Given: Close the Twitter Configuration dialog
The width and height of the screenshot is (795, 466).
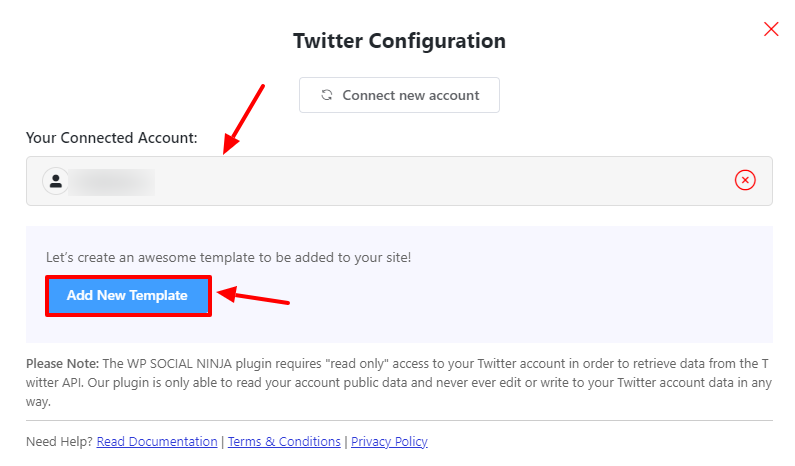Looking at the screenshot, I should pyautogui.click(x=771, y=29).
